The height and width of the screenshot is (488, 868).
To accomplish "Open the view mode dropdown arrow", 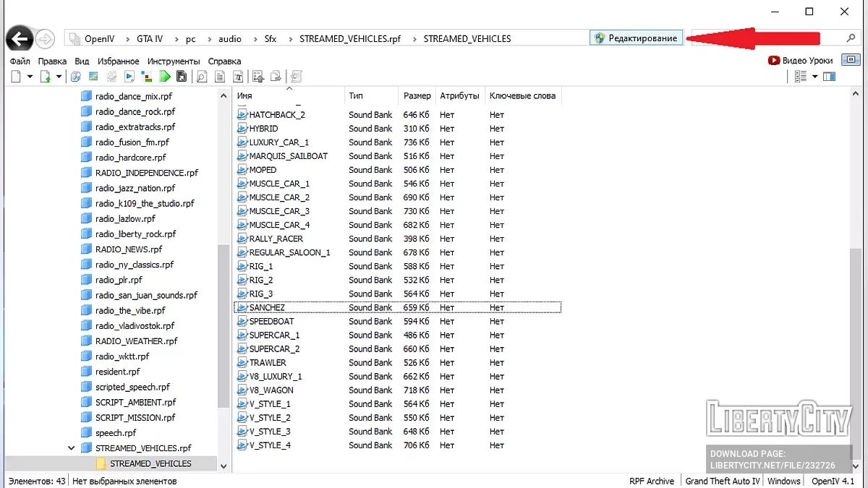I will click(x=814, y=77).
